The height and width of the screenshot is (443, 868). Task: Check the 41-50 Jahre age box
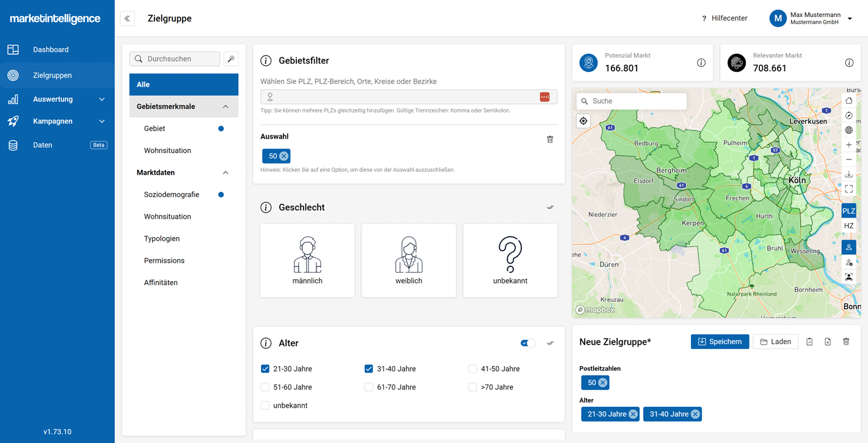pyautogui.click(x=473, y=368)
